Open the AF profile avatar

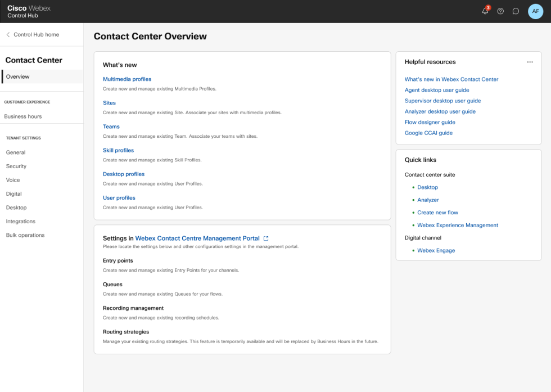[535, 11]
